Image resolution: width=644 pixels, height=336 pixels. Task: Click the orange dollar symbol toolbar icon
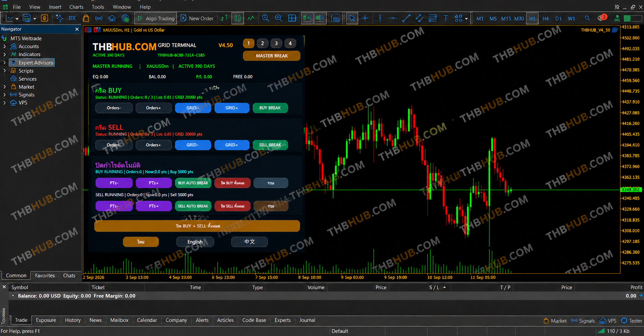click(x=44, y=18)
